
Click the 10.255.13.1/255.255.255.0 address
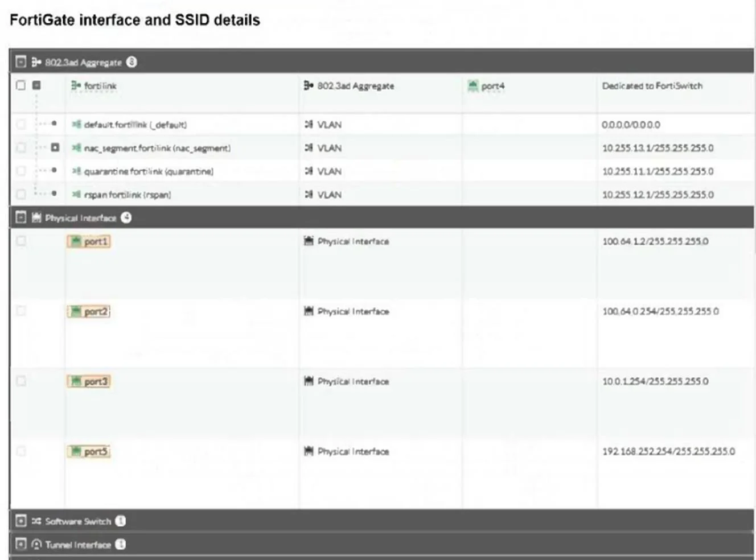658,148
